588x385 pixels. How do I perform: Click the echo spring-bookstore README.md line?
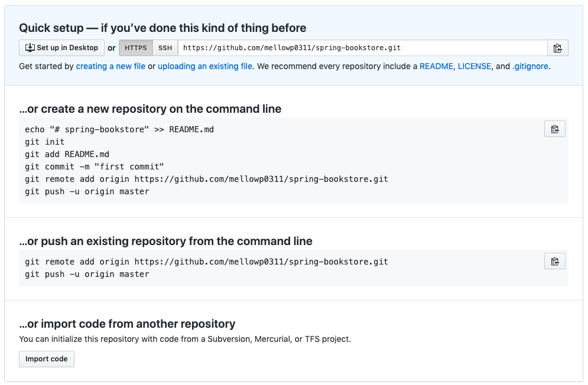click(119, 129)
